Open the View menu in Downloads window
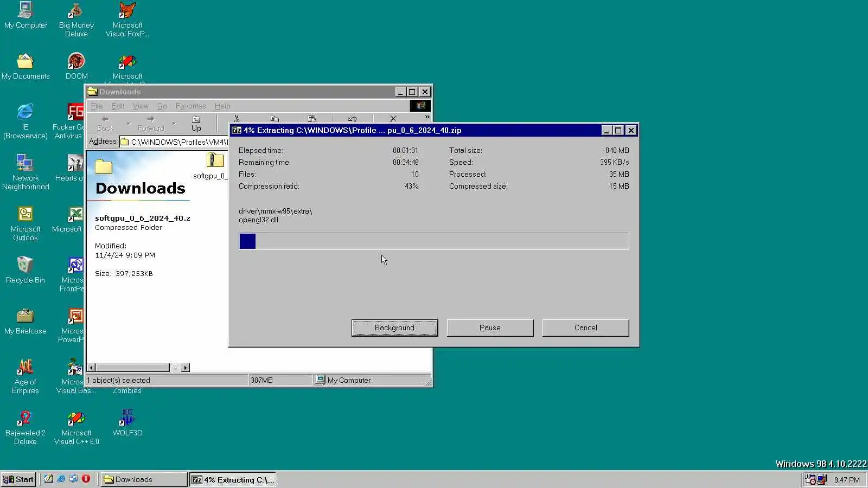The image size is (868, 488). (x=141, y=106)
